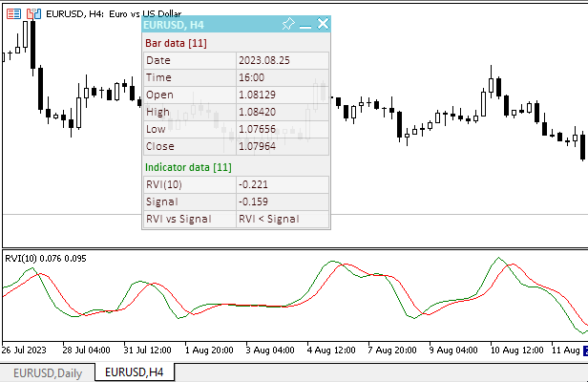The height and width of the screenshot is (382, 588).
Task: Minimize the EURUSD, H4 data panel
Action: point(305,27)
